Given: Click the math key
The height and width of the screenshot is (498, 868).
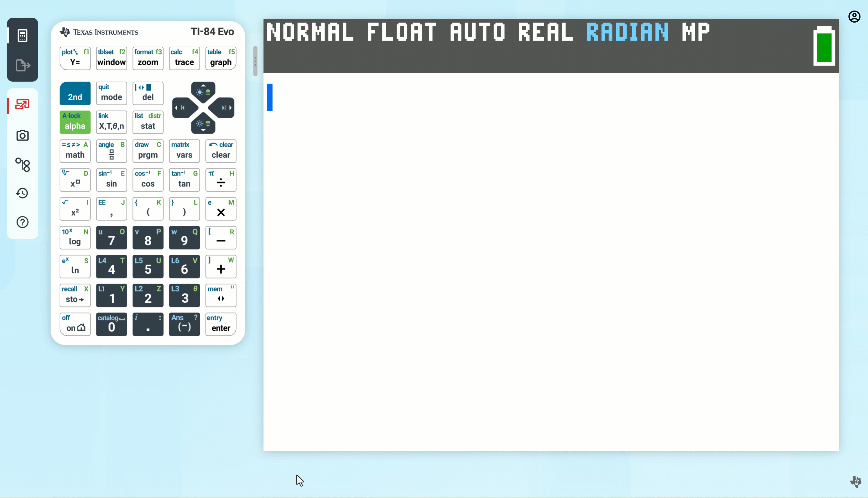Looking at the screenshot, I should point(75,151).
